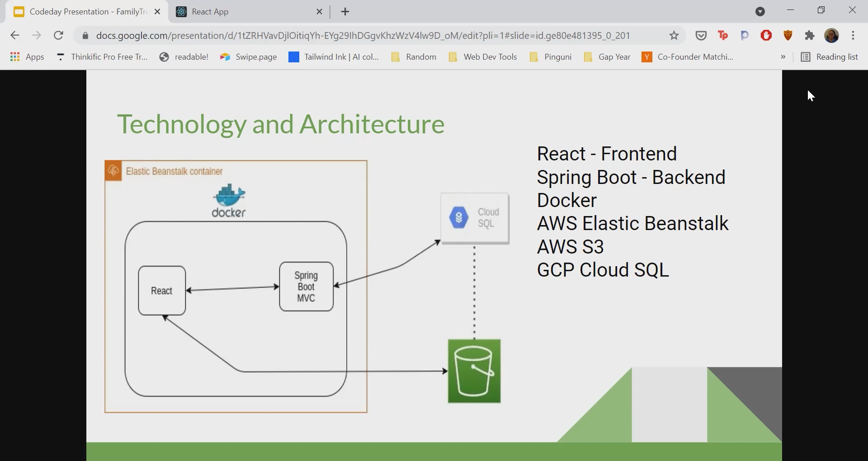Switch to the React App tab
This screenshot has width=868, height=461.
click(x=249, y=12)
